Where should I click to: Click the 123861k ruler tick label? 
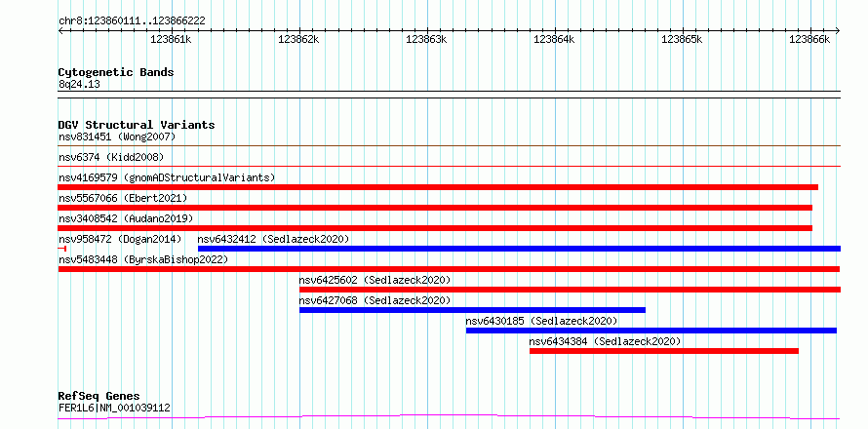click(171, 40)
